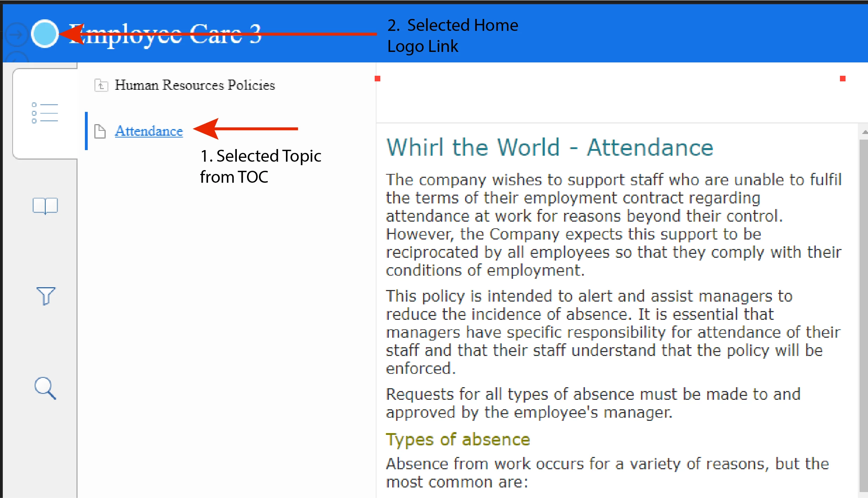This screenshot has width=868, height=498.
Task: Click the folder-up icon beside Human Resources Policies
Action: [101, 85]
